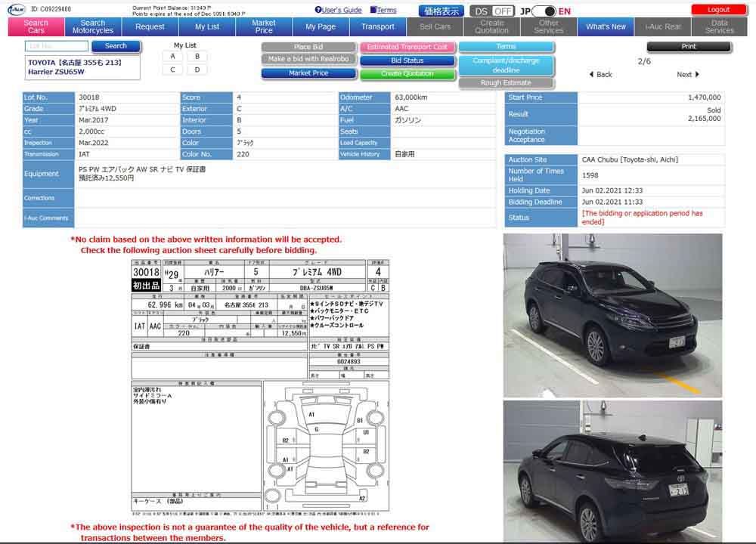756x544 pixels.
Task: Click the blue Market Price button
Action: pos(308,73)
